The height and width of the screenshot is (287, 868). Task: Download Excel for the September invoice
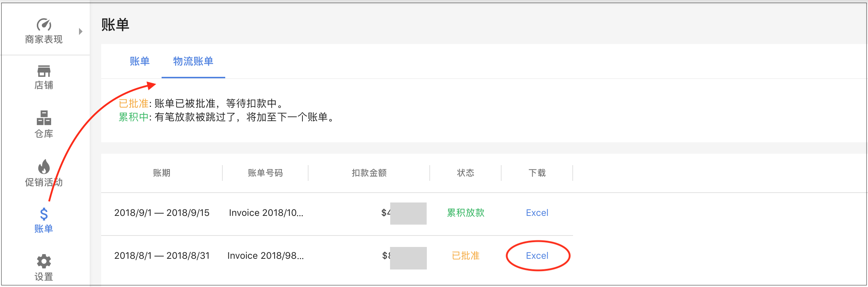click(x=537, y=213)
